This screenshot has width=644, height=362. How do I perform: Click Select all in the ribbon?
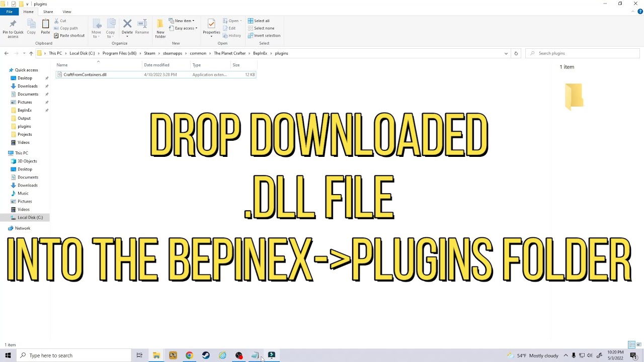pyautogui.click(x=259, y=21)
